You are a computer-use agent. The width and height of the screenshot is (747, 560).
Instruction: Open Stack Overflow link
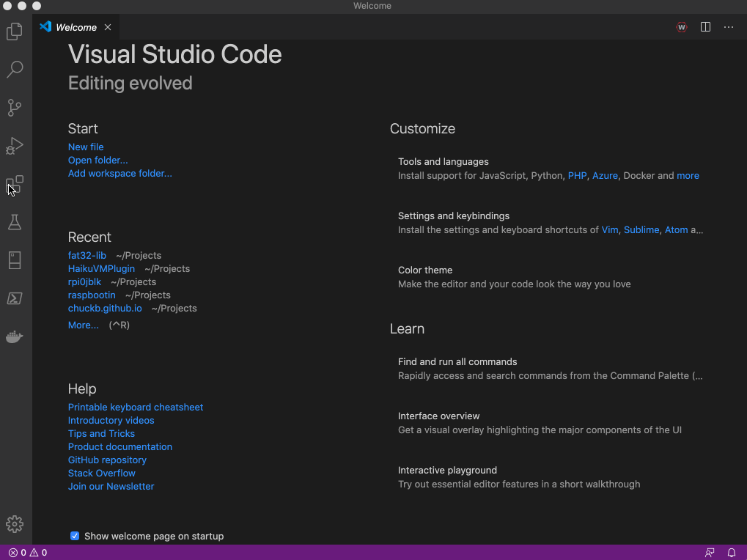(101, 474)
